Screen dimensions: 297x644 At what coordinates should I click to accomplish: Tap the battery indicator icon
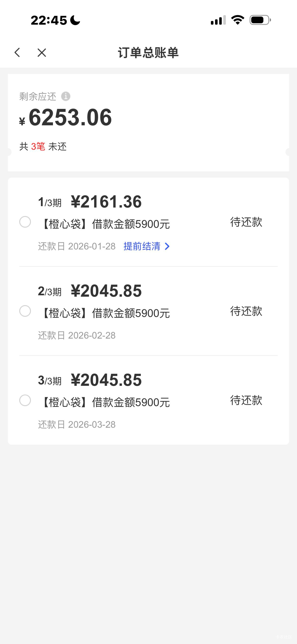click(x=260, y=20)
